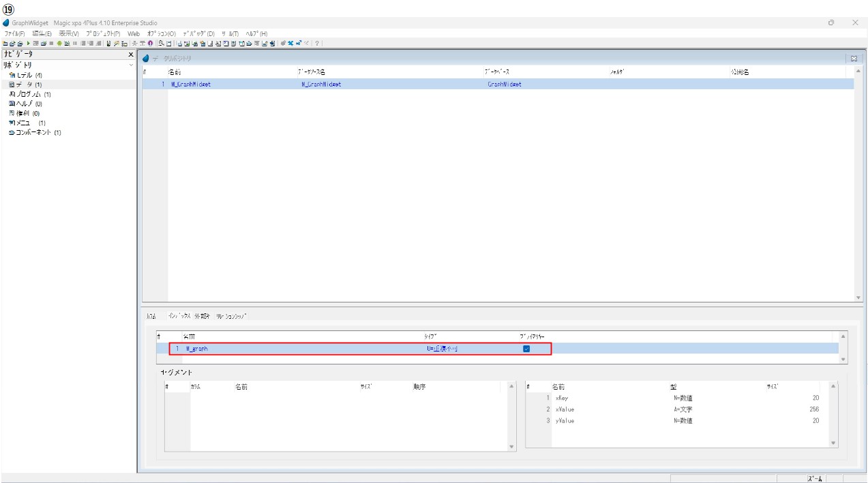Select コンポーネント (1) in navigator tree
Viewport: 868px width, 483px height.
coord(34,132)
